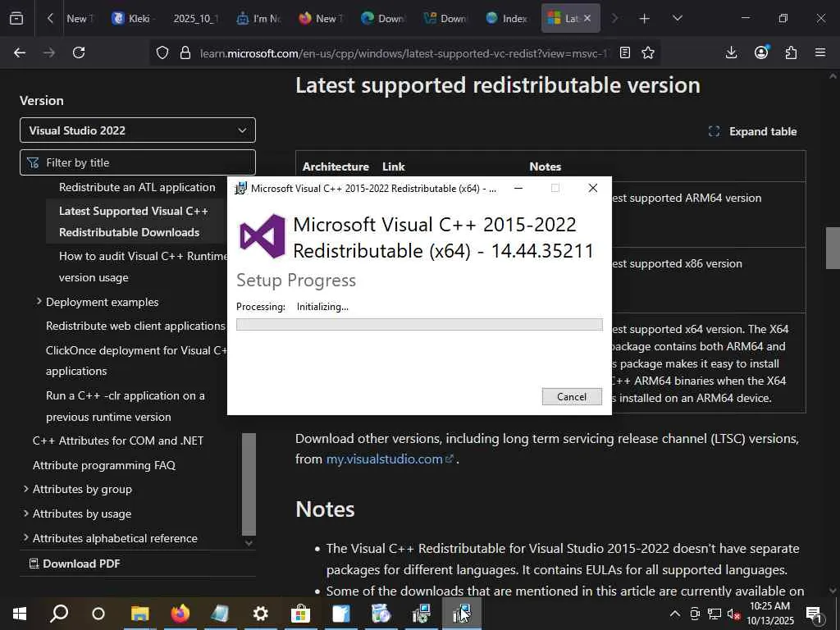Open the network tray icon
840x630 pixels.
point(714,614)
